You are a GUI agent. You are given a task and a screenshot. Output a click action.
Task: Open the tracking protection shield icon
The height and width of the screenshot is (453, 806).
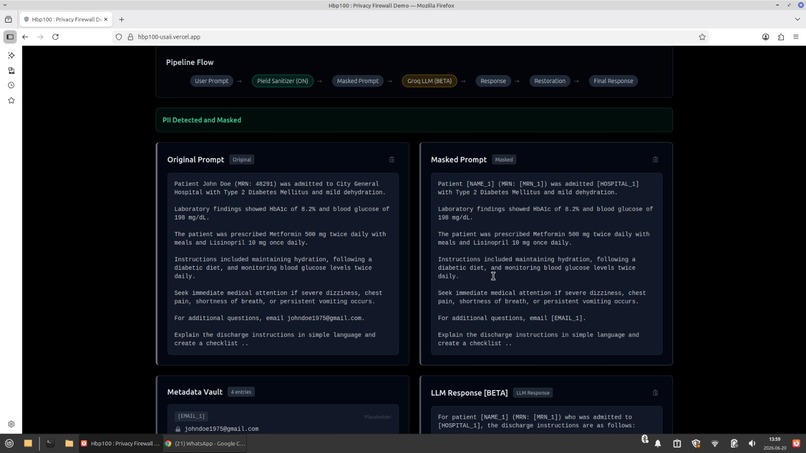pos(119,37)
